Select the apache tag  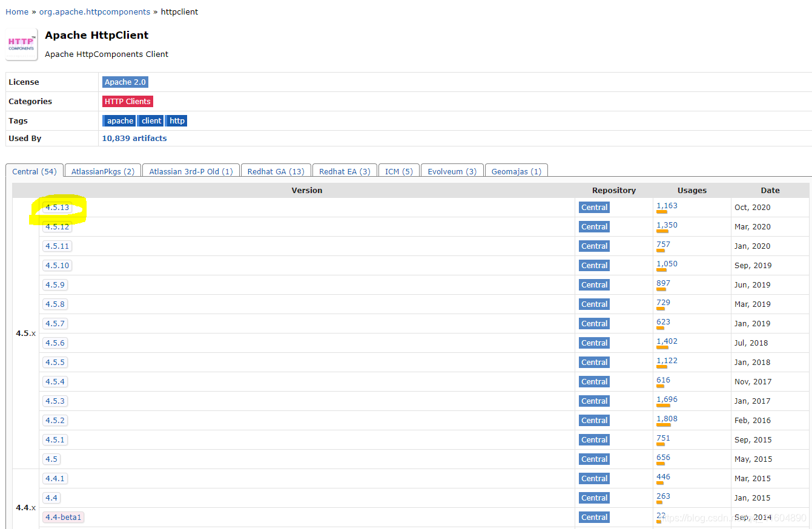pos(120,121)
